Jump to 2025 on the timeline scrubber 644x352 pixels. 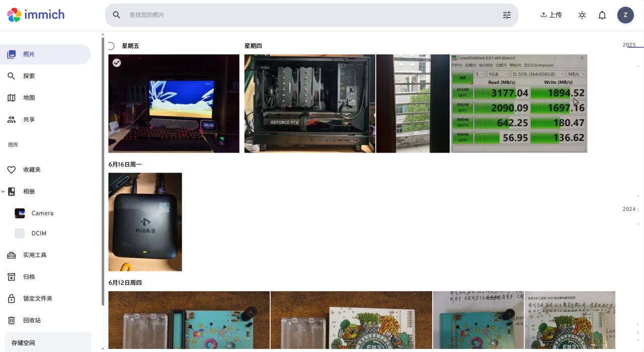coord(629,45)
